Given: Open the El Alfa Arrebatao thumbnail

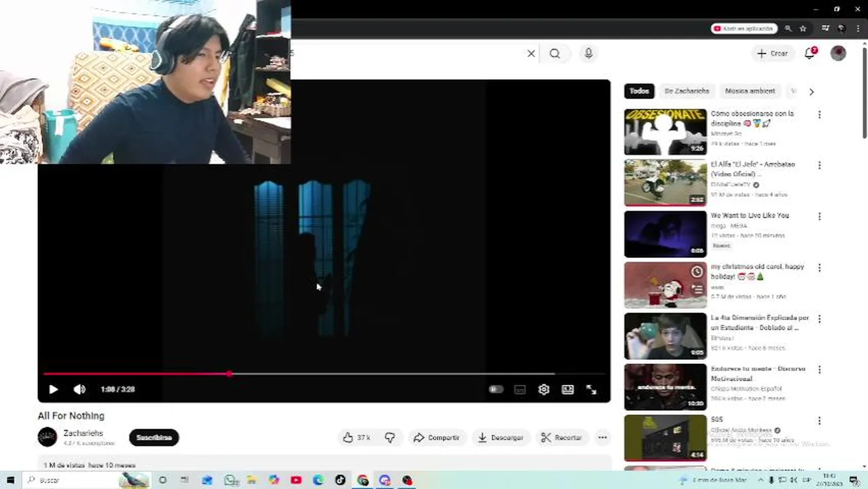Looking at the screenshot, I should click(665, 183).
